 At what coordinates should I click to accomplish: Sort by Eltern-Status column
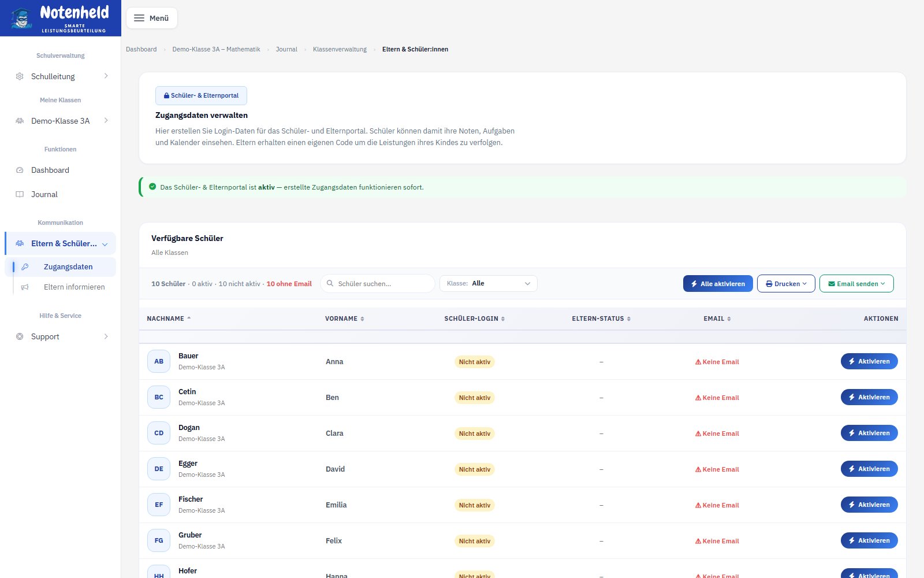pos(601,318)
